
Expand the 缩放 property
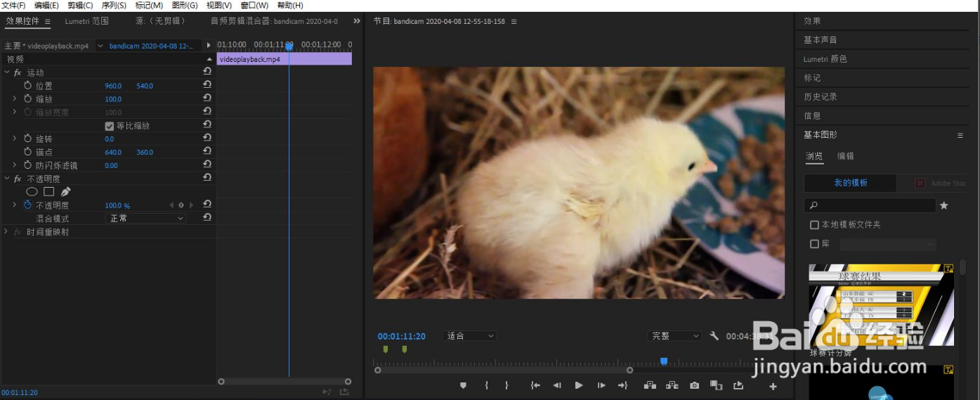14,98
